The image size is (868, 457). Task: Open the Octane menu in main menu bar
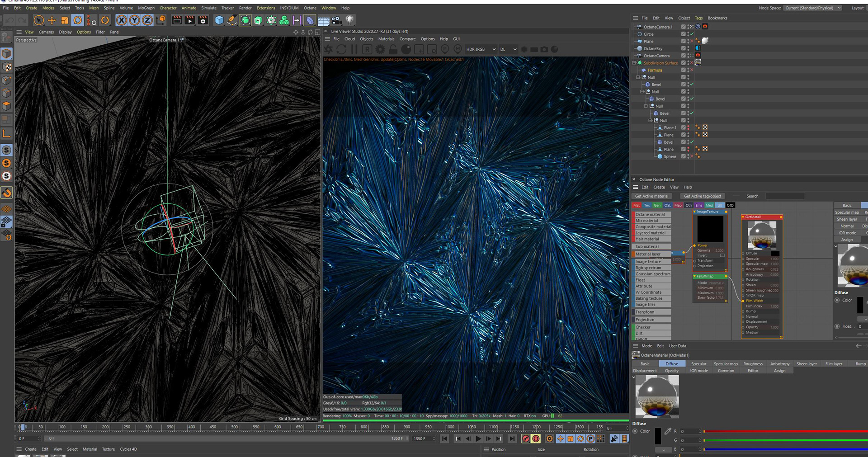tap(310, 8)
